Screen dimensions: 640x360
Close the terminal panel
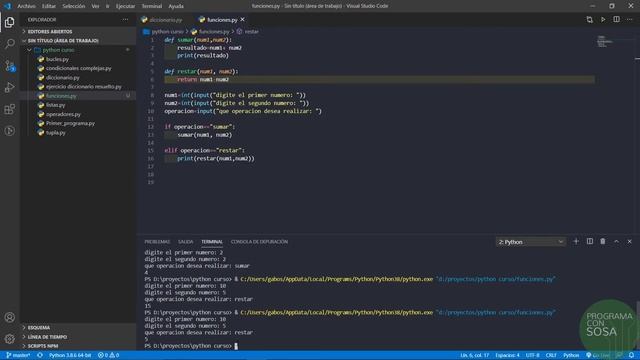click(x=630, y=242)
